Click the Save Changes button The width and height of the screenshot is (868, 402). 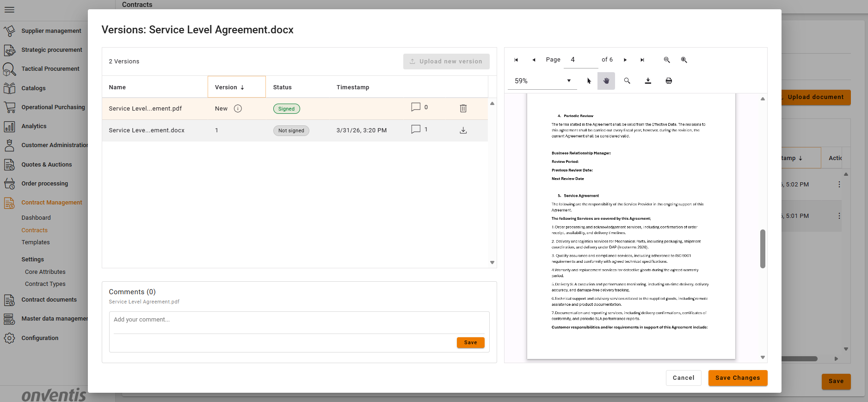point(738,378)
